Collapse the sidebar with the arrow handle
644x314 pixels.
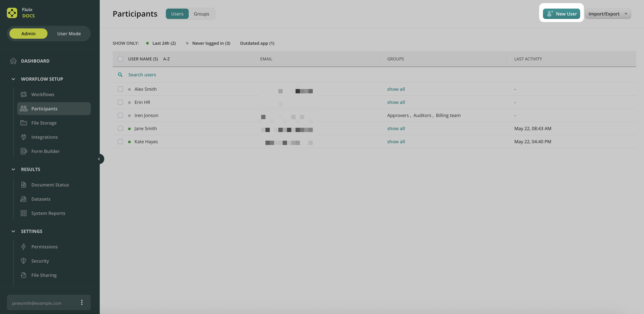pyautogui.click(x=99, y=159)
